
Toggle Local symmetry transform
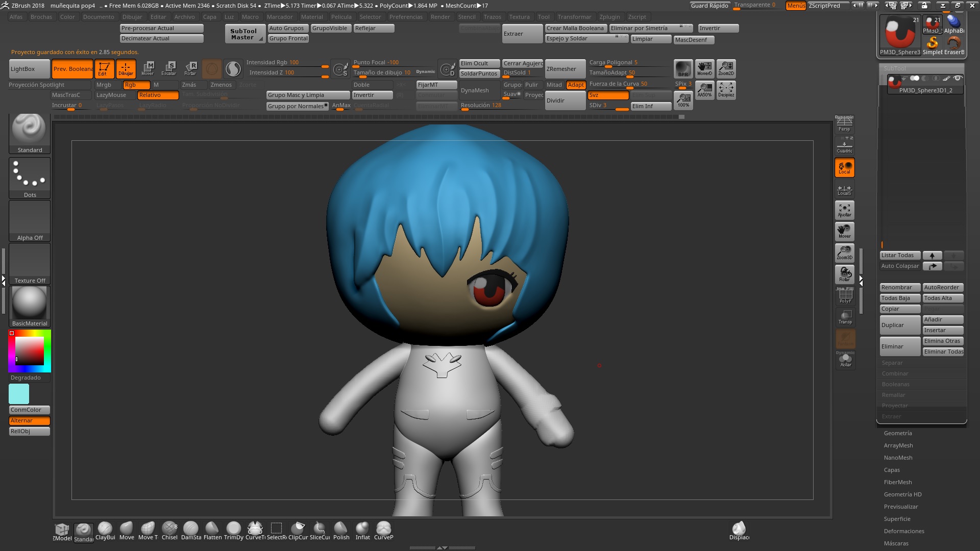pyautogui.click(x=845, y=167)
